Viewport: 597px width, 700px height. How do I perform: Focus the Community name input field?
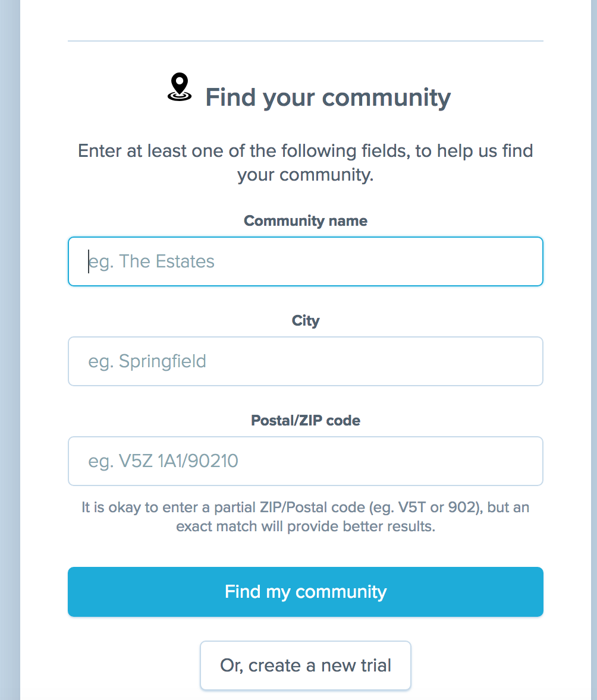click(357, 261)
